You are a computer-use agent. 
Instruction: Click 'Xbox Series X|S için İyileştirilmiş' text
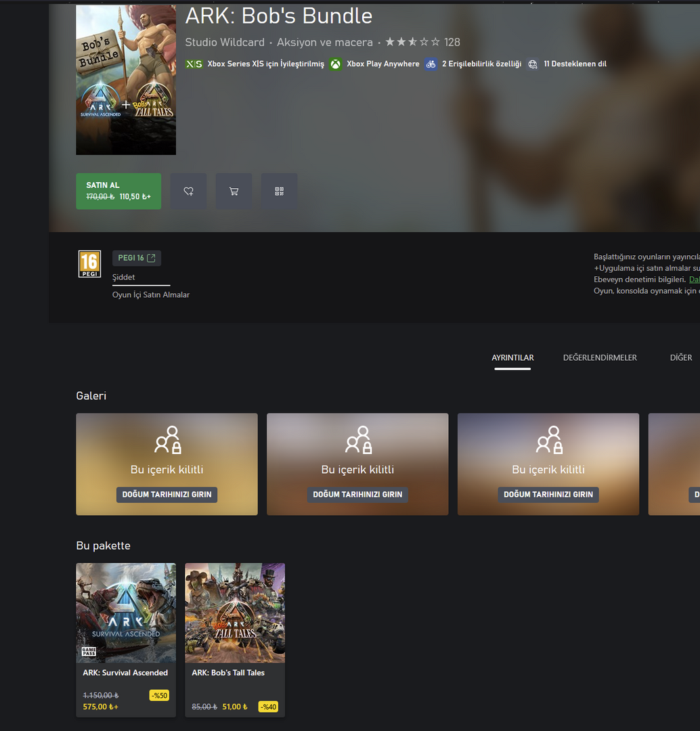266,64
